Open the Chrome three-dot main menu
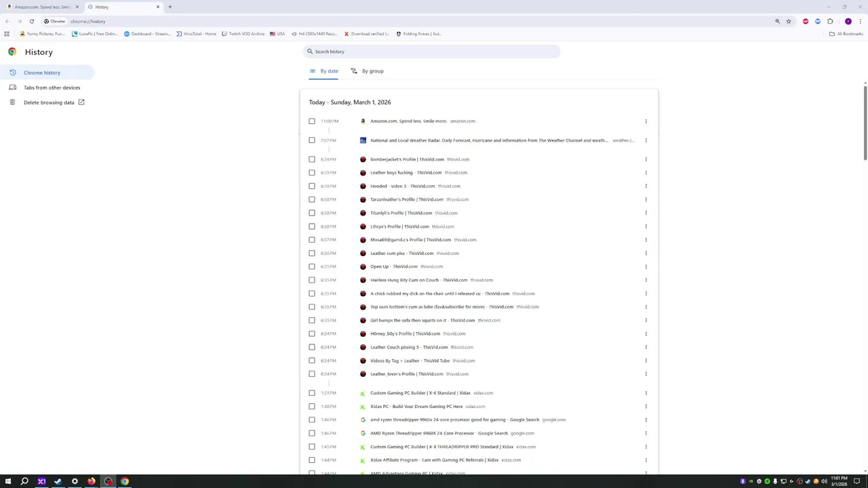Viewport: 868px width, 488px height. click(860, 21)
